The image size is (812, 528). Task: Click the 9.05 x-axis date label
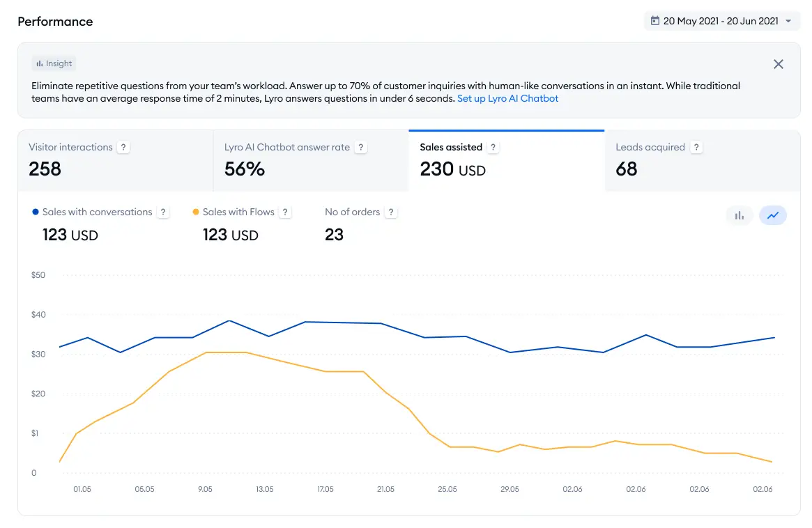tap(205, 489)
